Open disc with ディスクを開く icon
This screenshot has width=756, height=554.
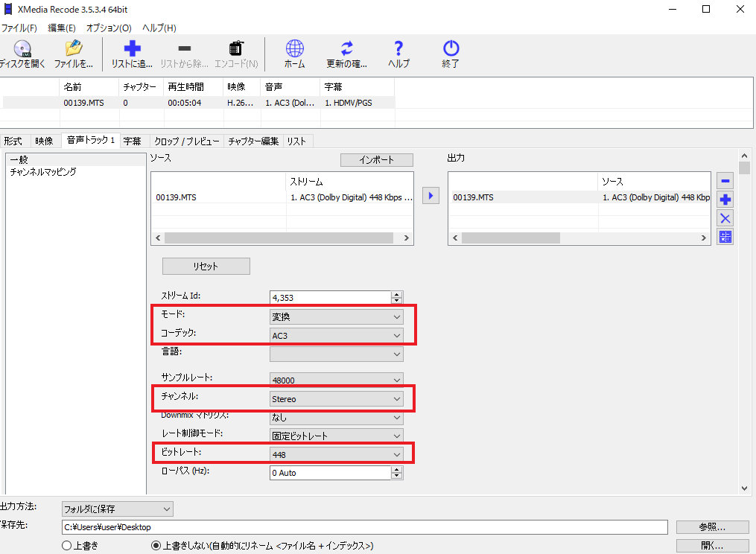(x=22, y=54)
